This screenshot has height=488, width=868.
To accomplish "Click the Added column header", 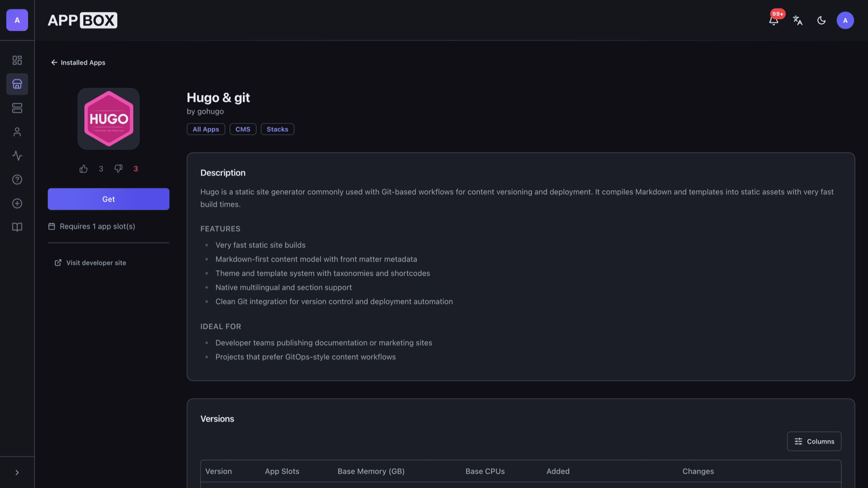I will click(558, 471).
